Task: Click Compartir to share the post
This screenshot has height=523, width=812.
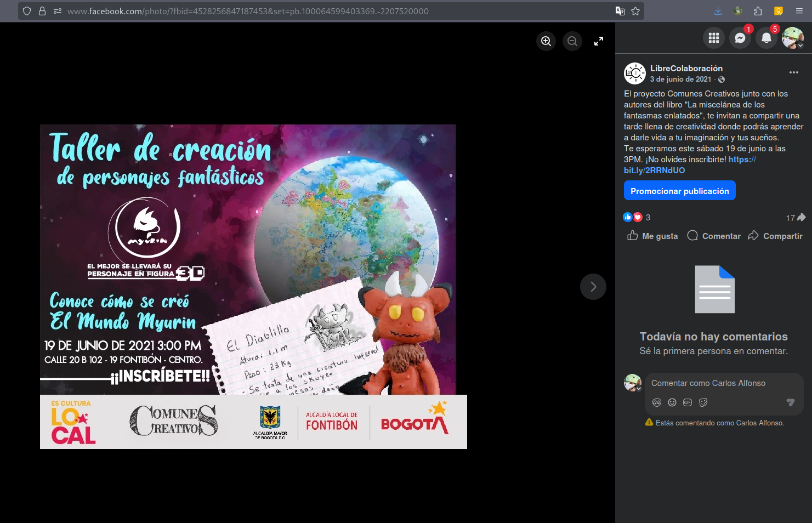Action: [x=775, y=236]
